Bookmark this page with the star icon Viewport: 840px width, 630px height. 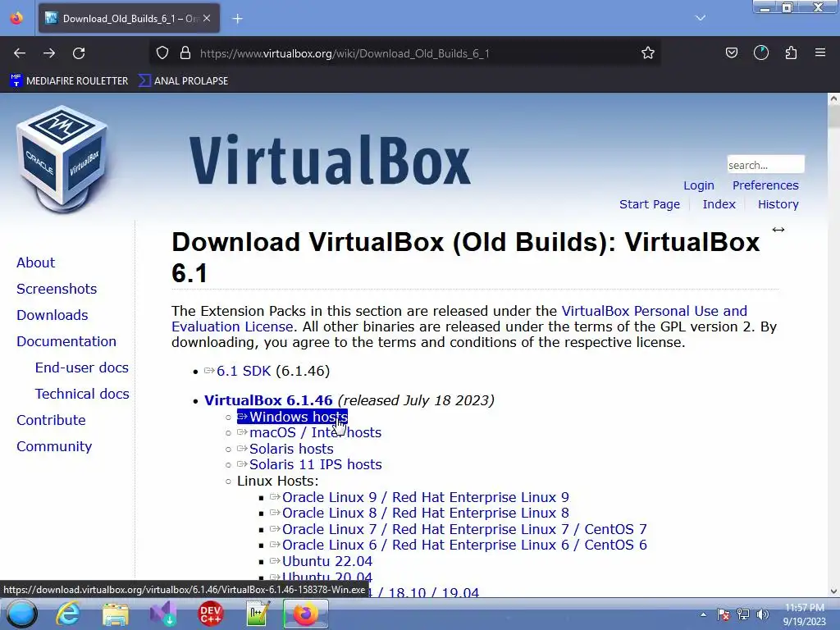coord(648,53)
